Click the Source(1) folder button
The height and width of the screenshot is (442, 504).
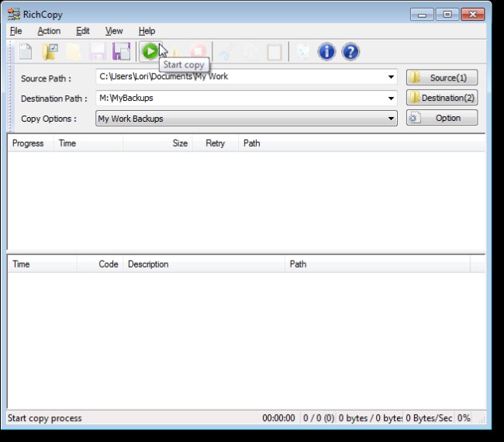coord(442,78)
